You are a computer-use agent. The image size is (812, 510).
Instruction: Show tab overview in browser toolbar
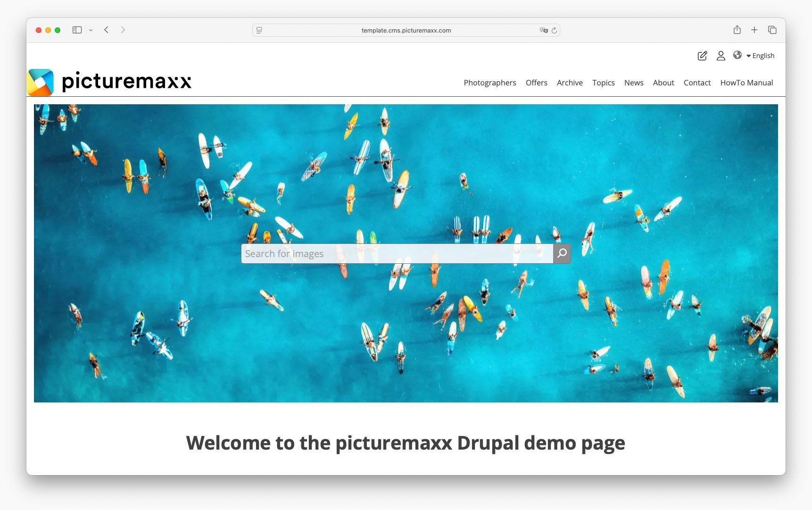pos(772,29)
